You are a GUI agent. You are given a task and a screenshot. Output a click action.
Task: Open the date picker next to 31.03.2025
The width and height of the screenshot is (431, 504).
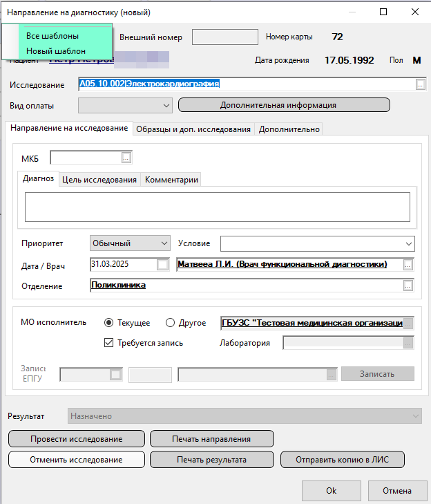(x=163, y=265)
